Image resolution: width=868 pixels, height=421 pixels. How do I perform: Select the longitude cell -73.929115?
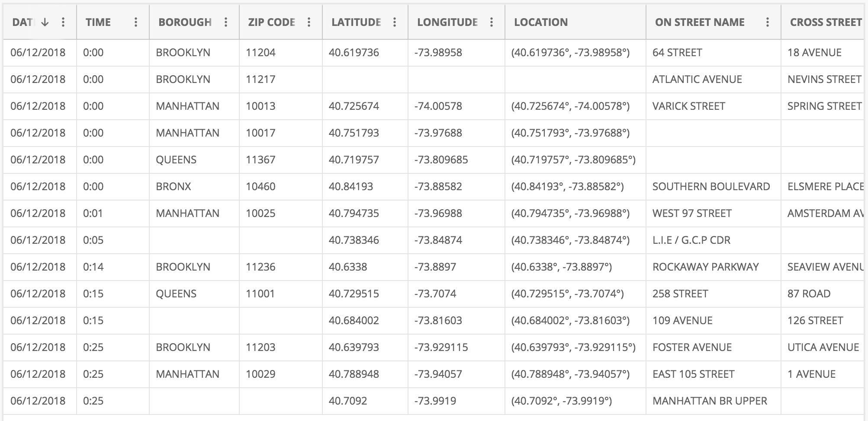click(x=441, y=348)
